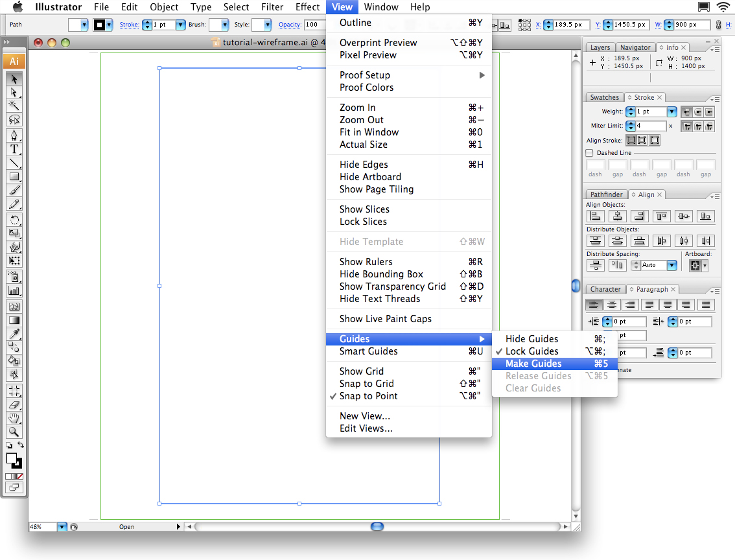Select the Gradient tool
Image resolution: width=735 pixels, height=560 pixels.
(x=14, y=321)
